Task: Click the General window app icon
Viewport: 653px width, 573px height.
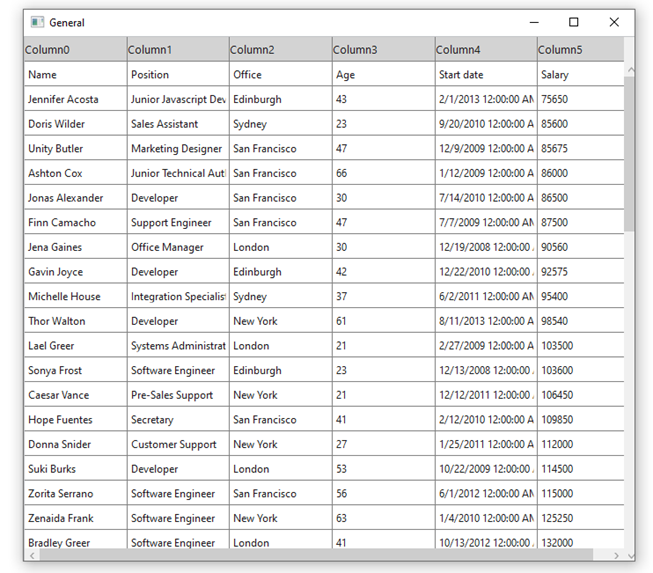Action: coord(37,22)
